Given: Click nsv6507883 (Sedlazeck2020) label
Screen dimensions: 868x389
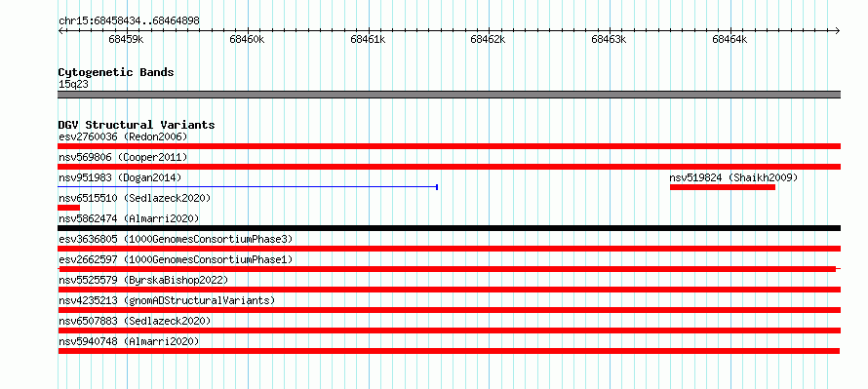Looking at the screenshot, I should pyautogui.click(x=135, y=321).
